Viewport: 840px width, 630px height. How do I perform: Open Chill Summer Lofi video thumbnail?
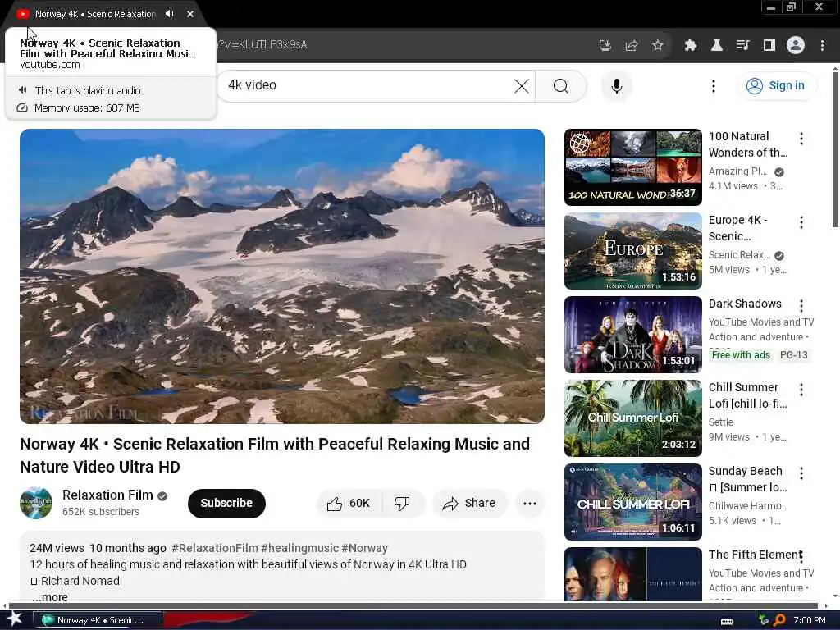[632, 418]
